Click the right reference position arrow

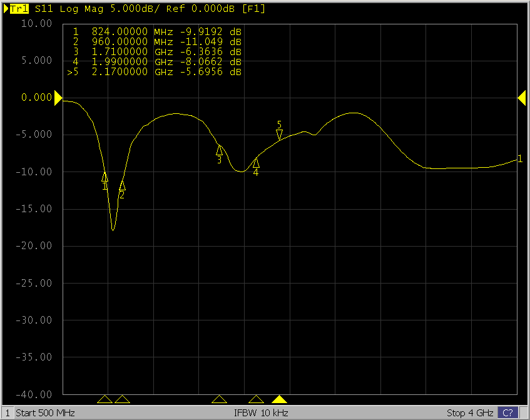pyautogui.click(x=521, y=97)
